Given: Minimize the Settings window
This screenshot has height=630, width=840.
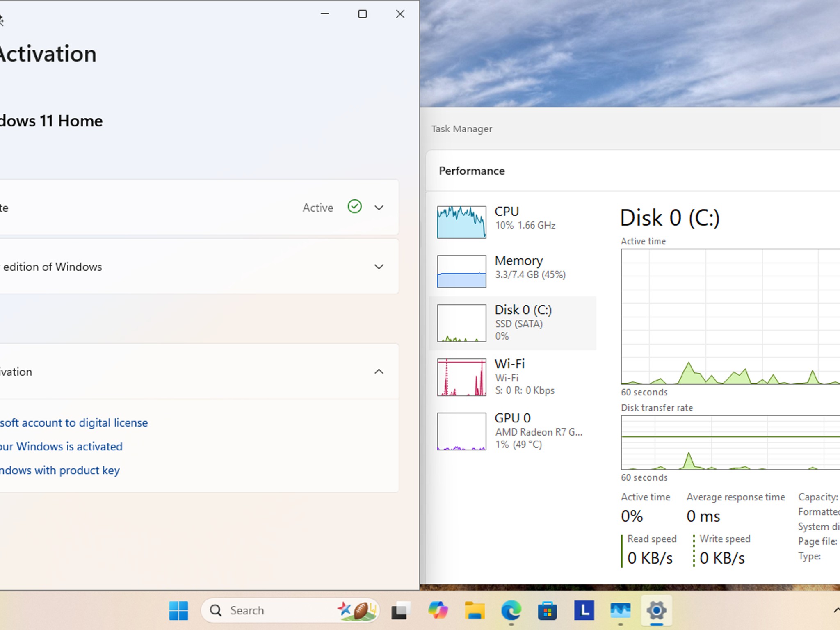Looking at the screenshot, I should pos(325,14).
